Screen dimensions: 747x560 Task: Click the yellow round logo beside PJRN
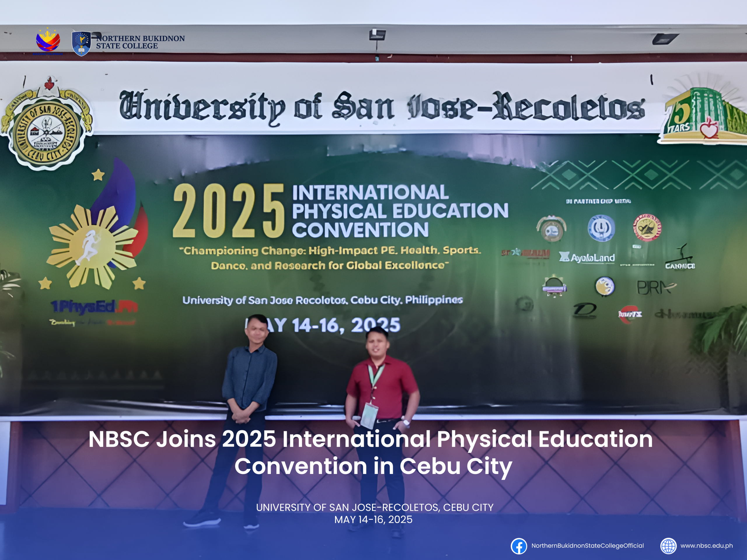tap(605, 286)
